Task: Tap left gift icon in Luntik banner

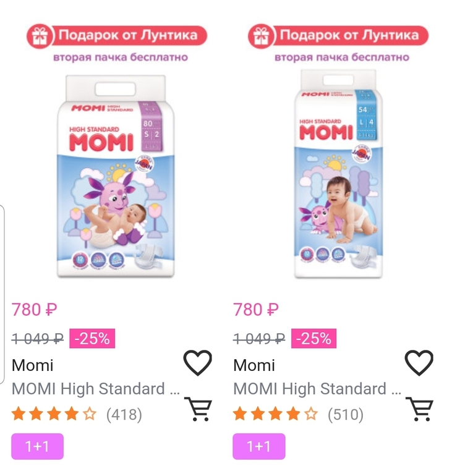Action: pos(39,36)
